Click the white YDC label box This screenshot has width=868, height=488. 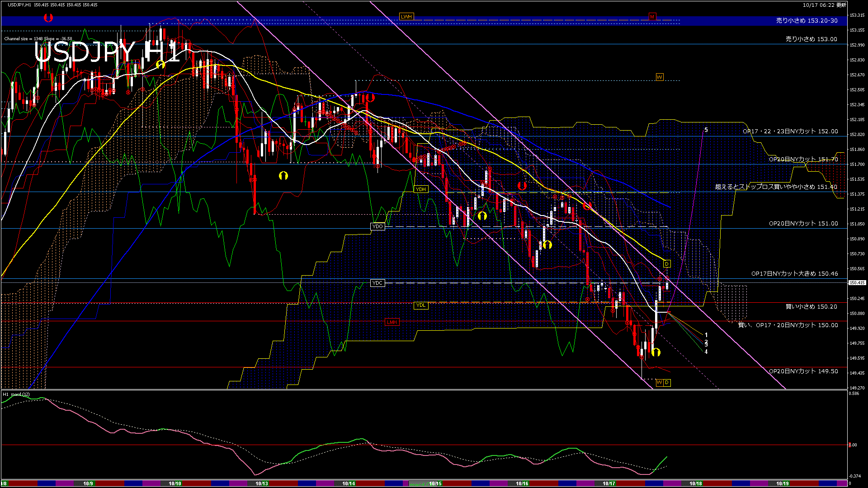pos(377,283)
